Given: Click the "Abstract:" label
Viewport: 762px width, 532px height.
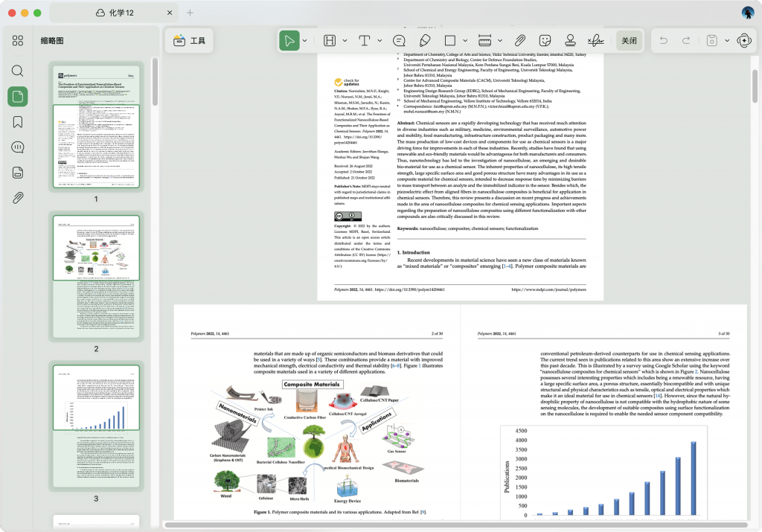Looking at the screenshot, I should (x=406, y=124).
